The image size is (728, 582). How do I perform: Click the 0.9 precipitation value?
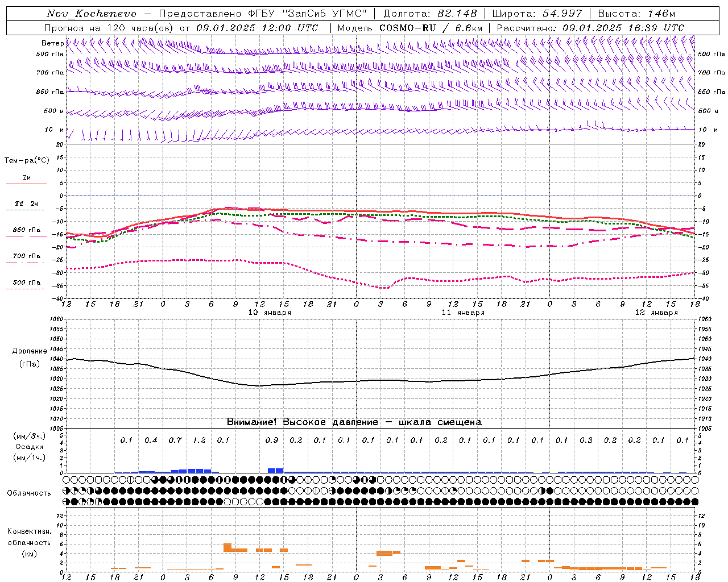[x=272, y=440]
